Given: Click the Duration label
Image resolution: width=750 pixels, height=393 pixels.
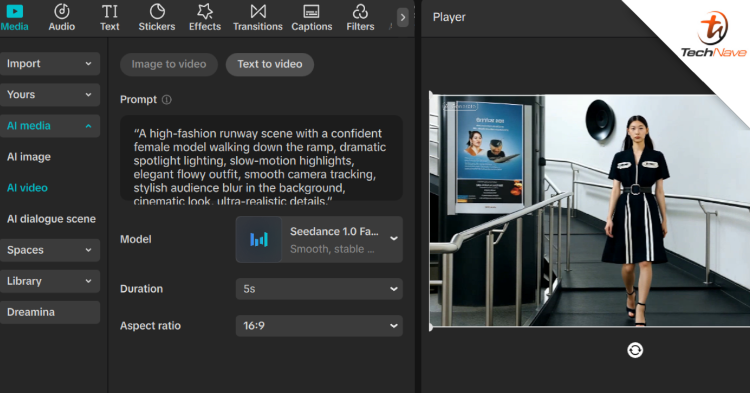Looking at the screenshot, I should (142, 289).
